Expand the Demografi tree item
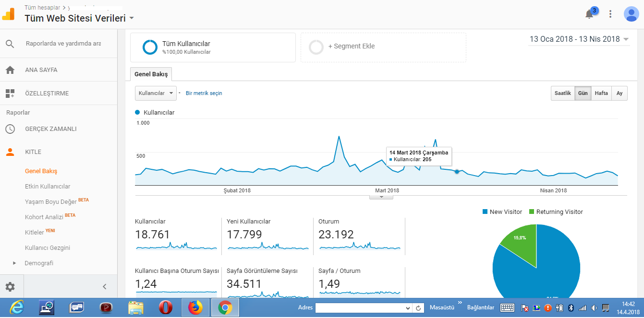The image size is (644, 318). 14,263
